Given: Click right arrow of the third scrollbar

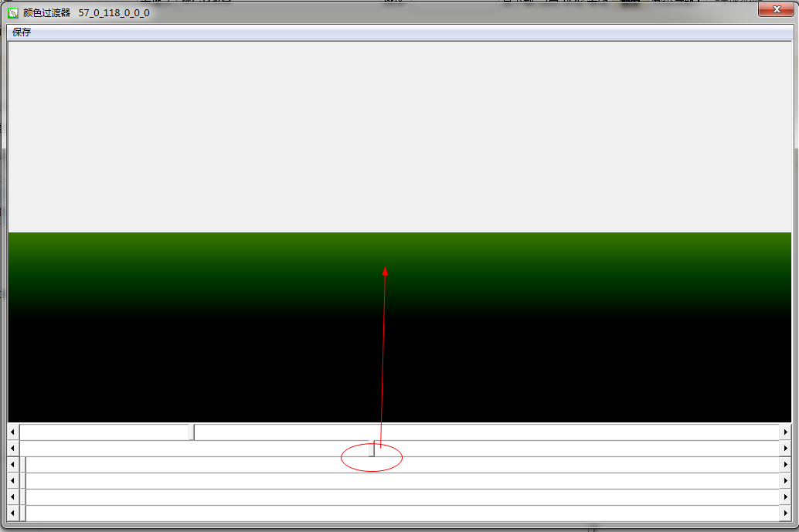Looking at the screenshot, I should 785,464.
